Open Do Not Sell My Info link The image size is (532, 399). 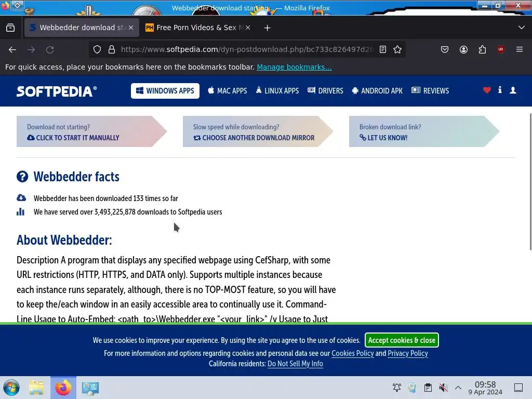pyautogui.click(x=295, y=364)
